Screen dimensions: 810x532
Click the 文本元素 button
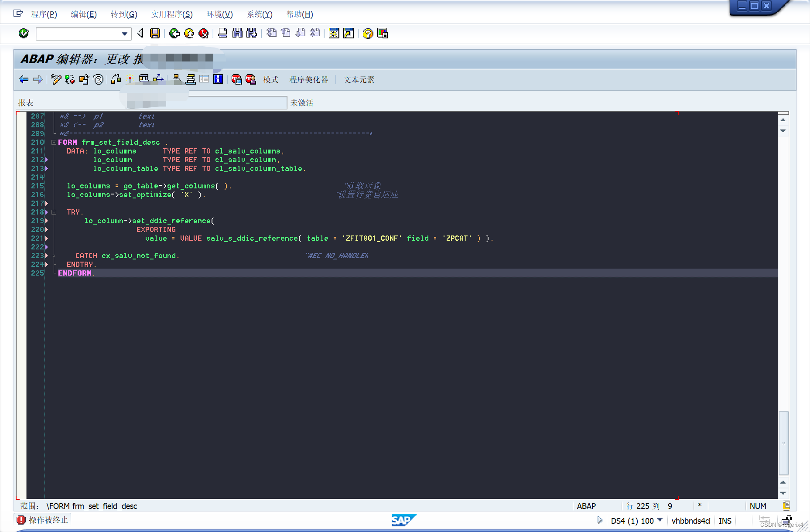pos(359,80)
